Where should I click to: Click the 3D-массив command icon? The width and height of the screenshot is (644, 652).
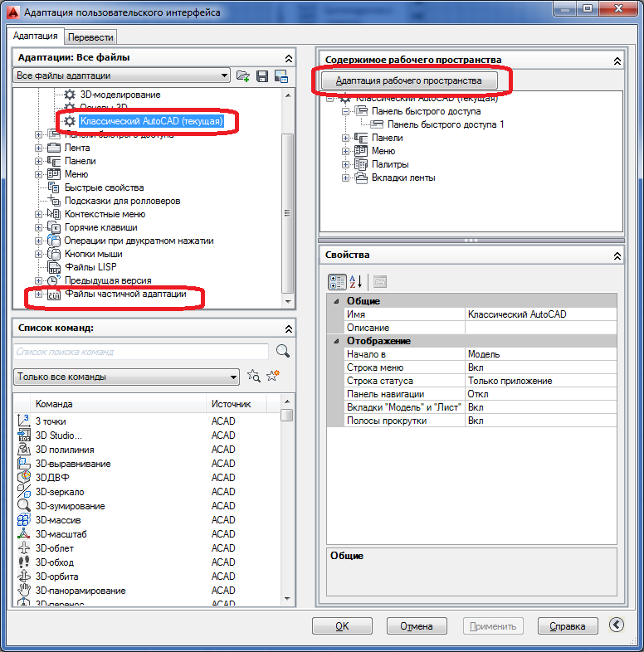(24, 520)
